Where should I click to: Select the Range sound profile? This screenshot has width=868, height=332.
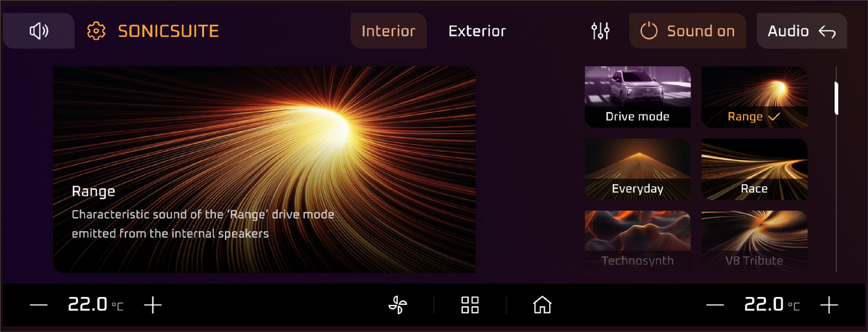[755, 97]
